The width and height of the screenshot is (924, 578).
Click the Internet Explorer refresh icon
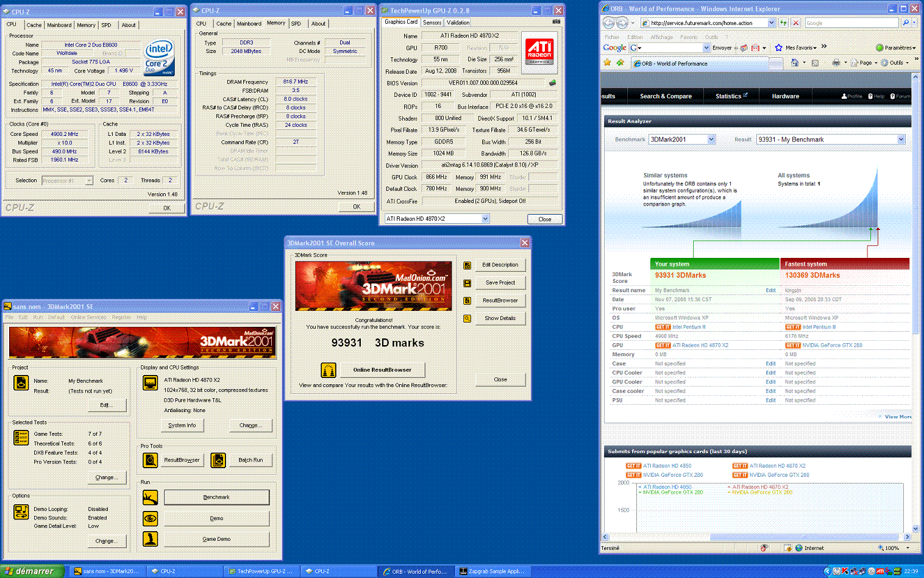tap(783, 23)
